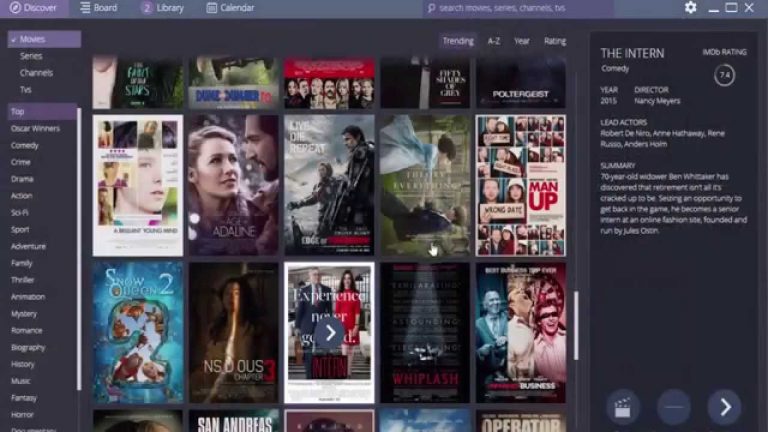Viewport: 768px width, 432px height.
Task: Filter by Biography genre
Action: click(x=28, y=347)
